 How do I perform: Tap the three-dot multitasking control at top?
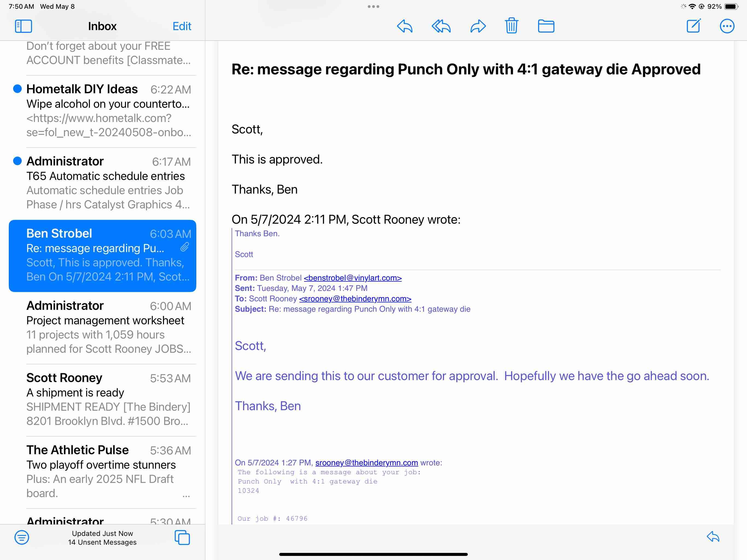(373, 6)
